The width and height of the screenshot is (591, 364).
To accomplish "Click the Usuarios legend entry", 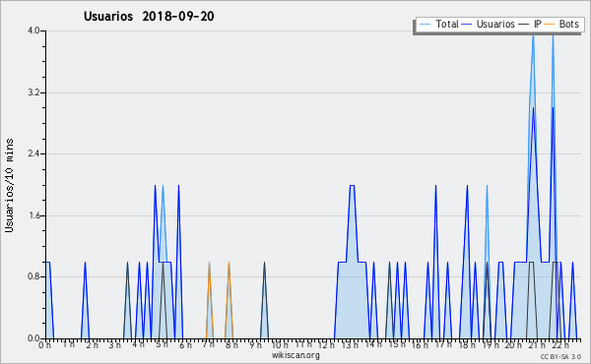I will click(x=489, y=24).
